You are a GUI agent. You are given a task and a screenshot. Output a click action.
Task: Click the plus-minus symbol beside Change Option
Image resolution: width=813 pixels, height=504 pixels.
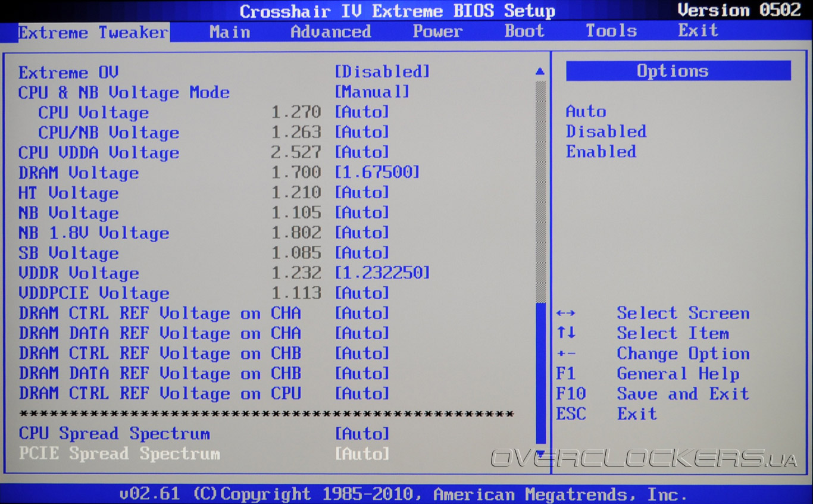click(x=566, y=354)
